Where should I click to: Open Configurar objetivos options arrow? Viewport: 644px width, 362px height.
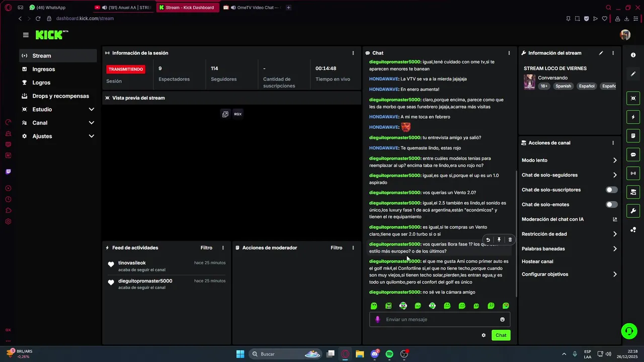tap(614, 275)
